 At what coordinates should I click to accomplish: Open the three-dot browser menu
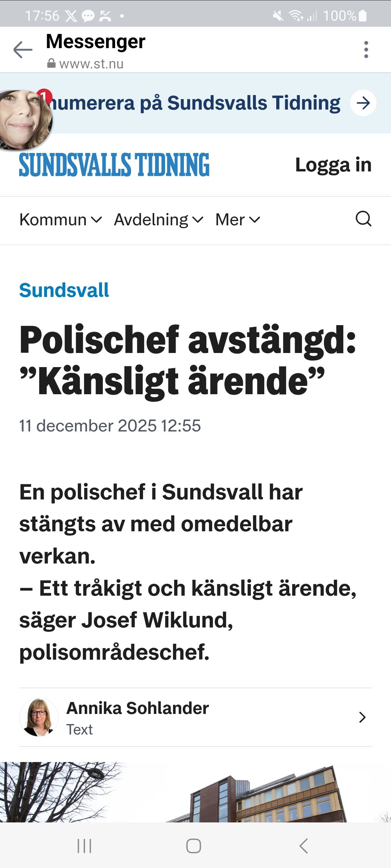(366, 49)
